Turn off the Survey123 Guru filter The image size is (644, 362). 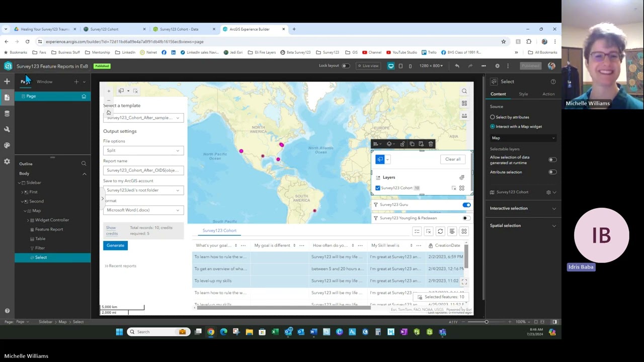(466, 205)
